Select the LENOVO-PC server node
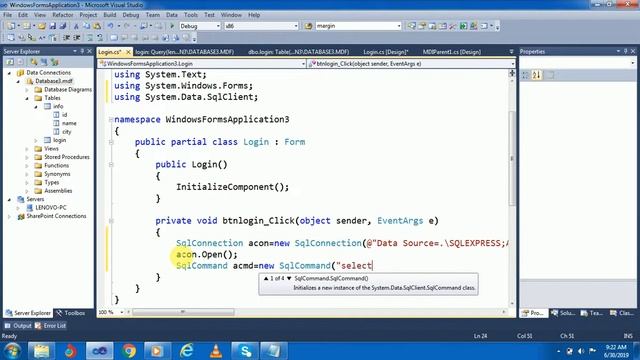Screen dimensions: 640x360 tap(51, 207)
